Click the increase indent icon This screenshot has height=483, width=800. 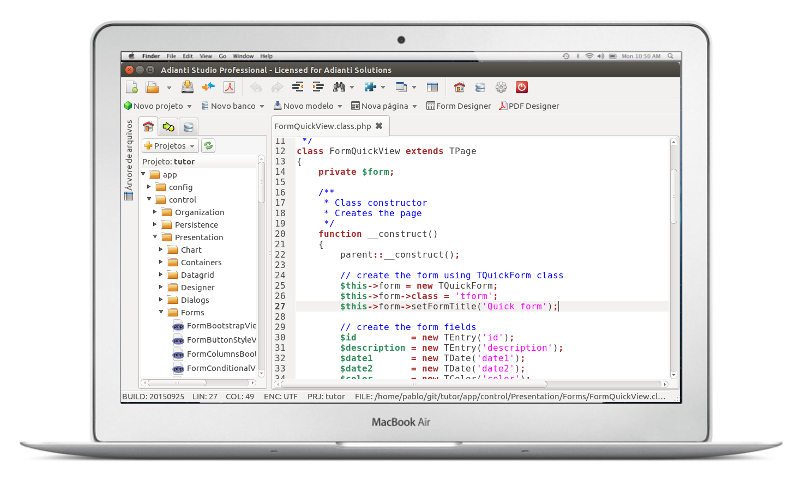318,87
